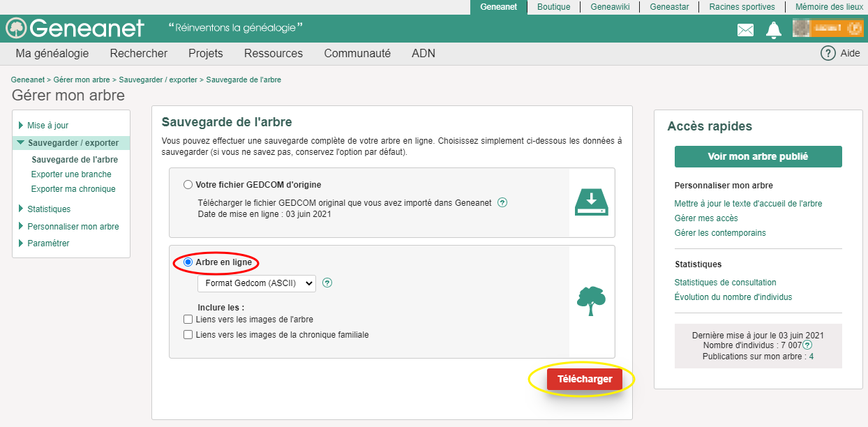The width and height of the screenshot is (868, 427).
Task: Select the Arbre en ligne radio button
Action: 188,262
